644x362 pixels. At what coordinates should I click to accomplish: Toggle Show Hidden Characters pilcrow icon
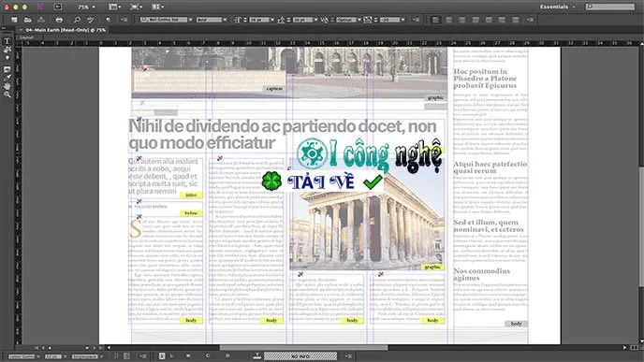(x=108, y=20)
